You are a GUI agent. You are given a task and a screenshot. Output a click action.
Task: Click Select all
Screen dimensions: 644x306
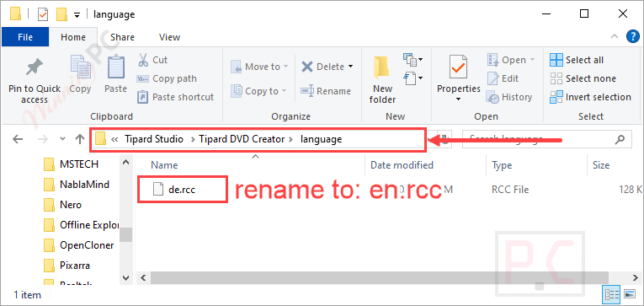(577, 60)
